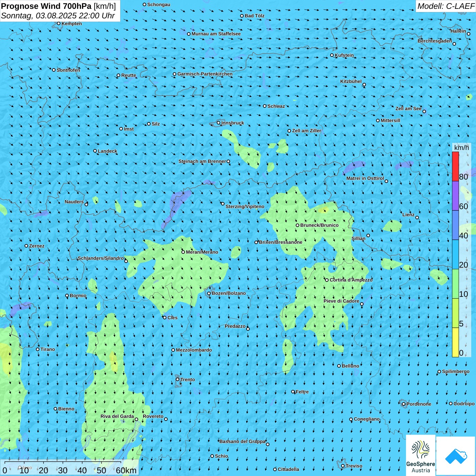Viewport: 476px width, 476px height.
Task: Select the Schlanders/Silandro label
Action: [101, 258]
